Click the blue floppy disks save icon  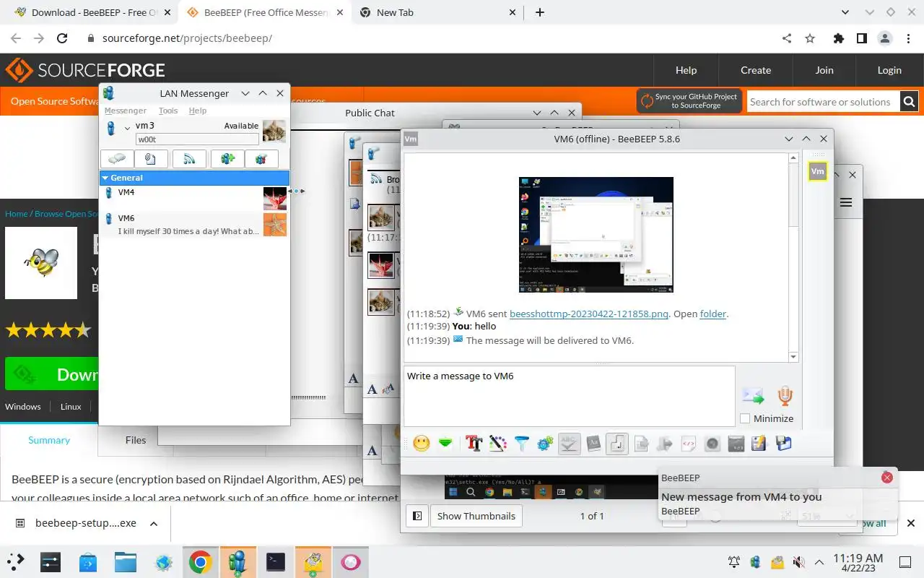tap(783, 444)
